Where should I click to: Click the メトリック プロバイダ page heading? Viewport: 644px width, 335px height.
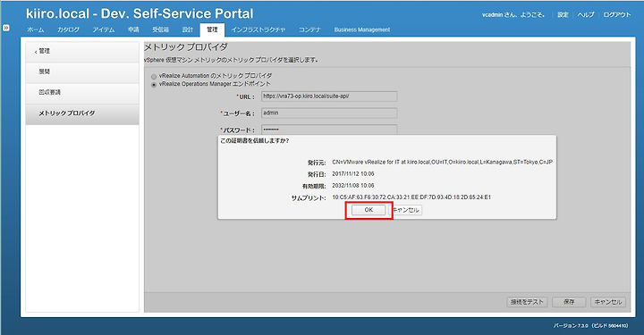[x=186, y=47]
